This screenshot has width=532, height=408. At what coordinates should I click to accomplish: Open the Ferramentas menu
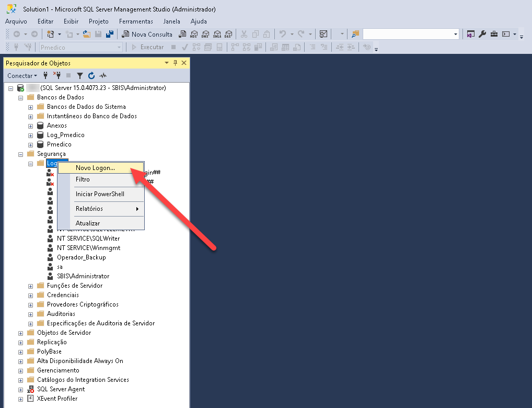[136, 21]
